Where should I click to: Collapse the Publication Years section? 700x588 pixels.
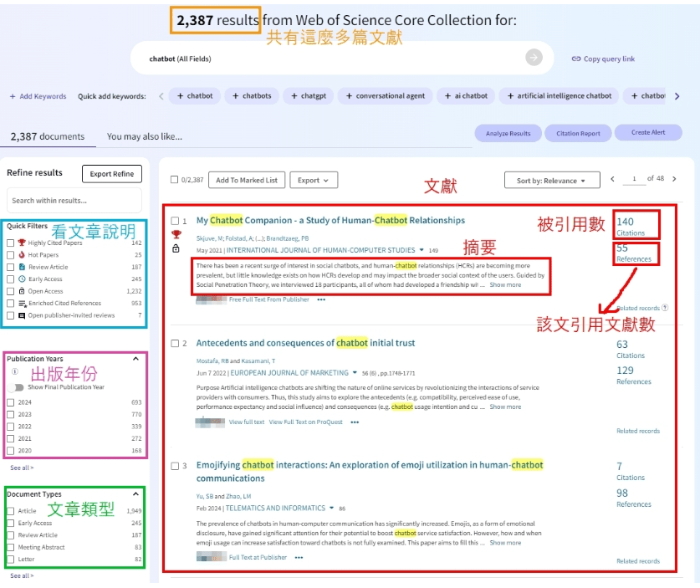[x=135, y=359]
